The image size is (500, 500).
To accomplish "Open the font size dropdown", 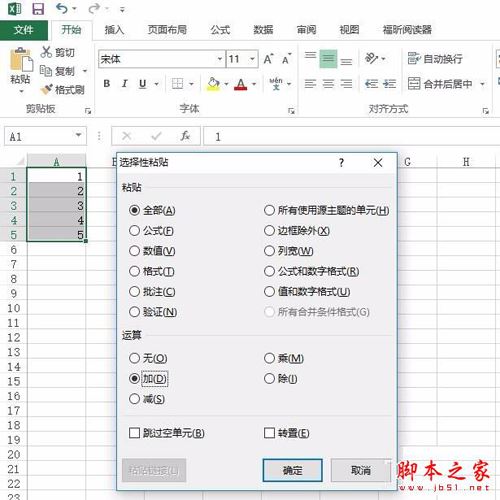I will 252,59.
